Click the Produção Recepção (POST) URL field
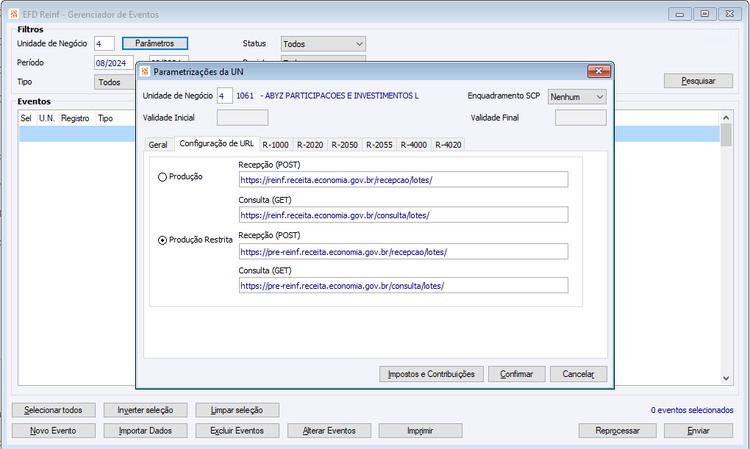The image size is (750, 449). point(403,180)
